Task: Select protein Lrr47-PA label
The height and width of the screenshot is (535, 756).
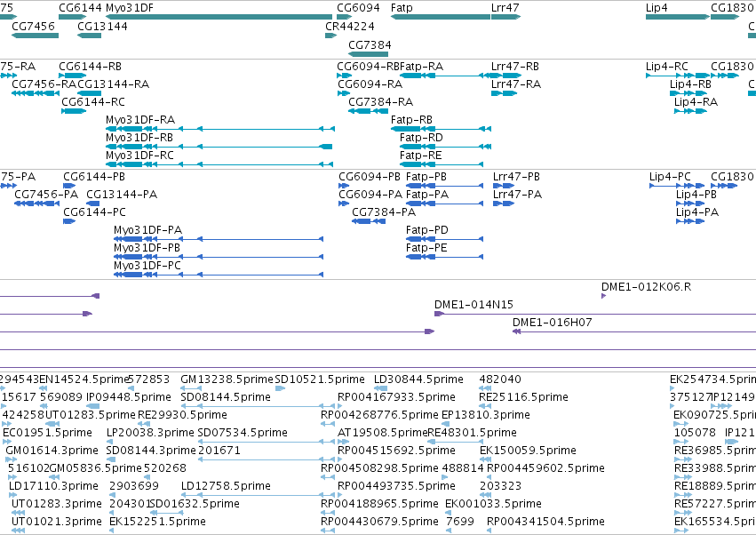Action: coord(517,195)
